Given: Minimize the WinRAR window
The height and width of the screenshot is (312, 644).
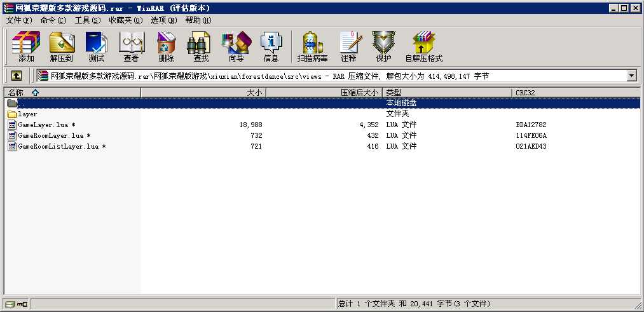Looking at the screenshot, I should pos(613,8).
